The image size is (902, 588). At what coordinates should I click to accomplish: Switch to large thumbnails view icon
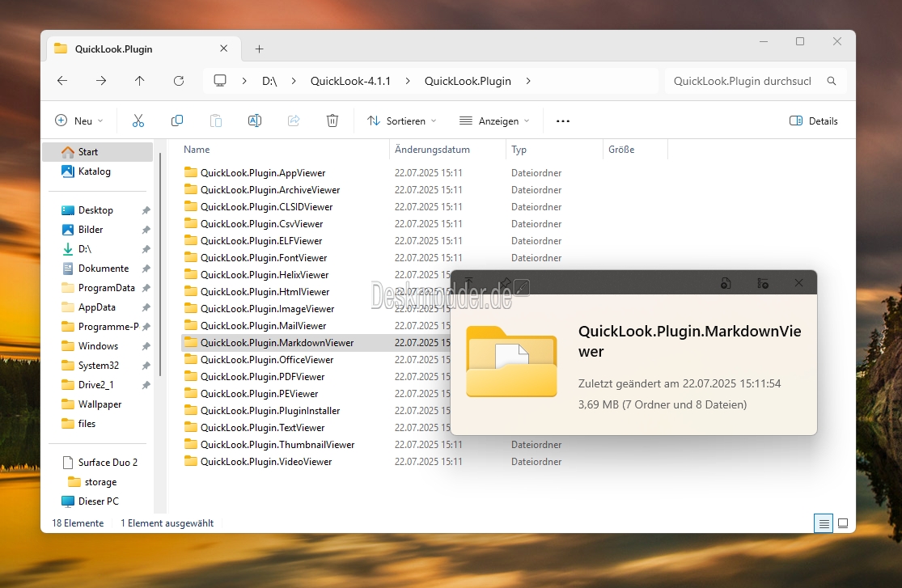click(843, 523)
